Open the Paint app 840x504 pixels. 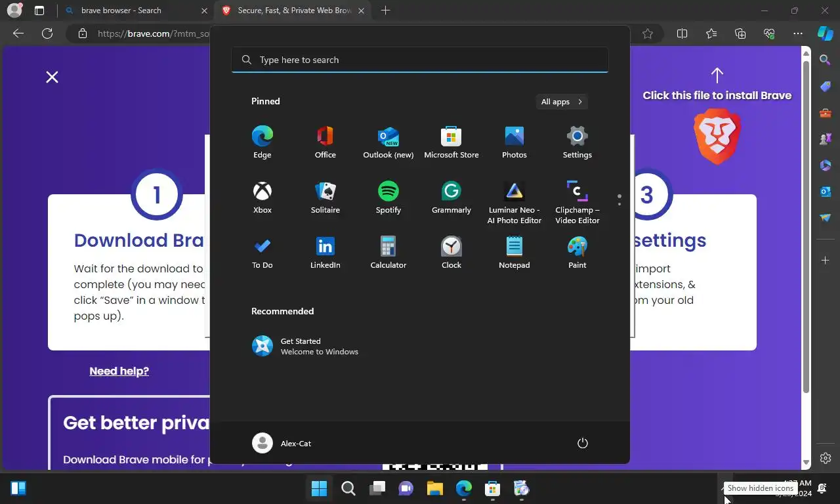pos(577,253)
